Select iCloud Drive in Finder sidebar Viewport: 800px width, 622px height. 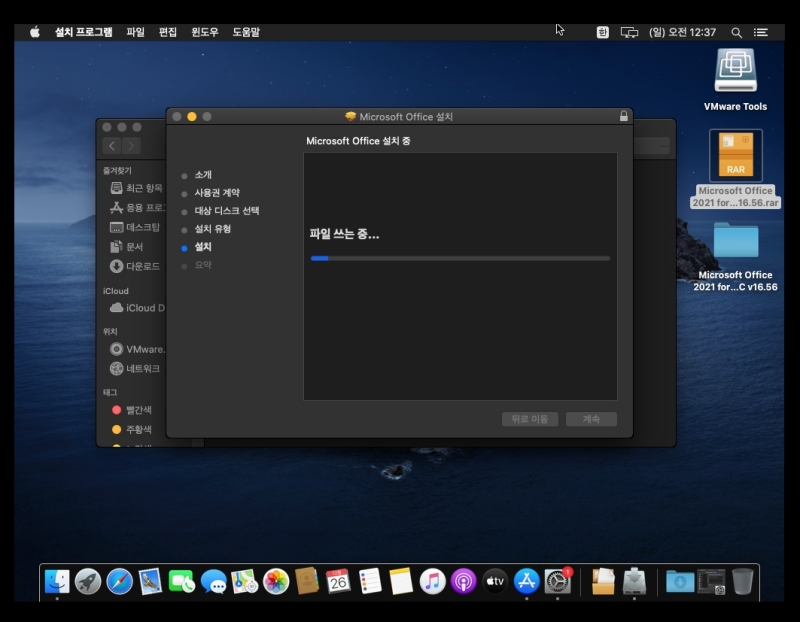pos(137,308)
